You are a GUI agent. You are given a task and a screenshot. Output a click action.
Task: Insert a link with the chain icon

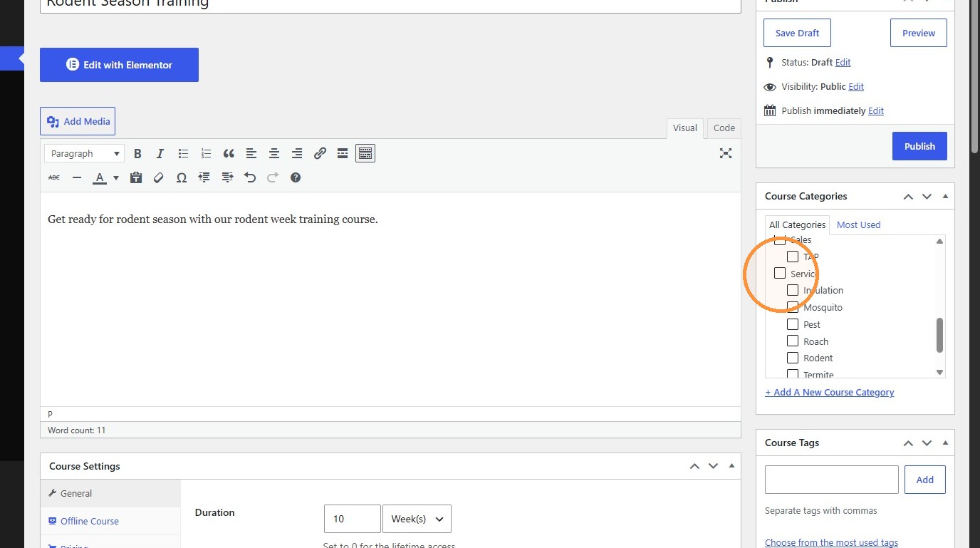(320, 153)
